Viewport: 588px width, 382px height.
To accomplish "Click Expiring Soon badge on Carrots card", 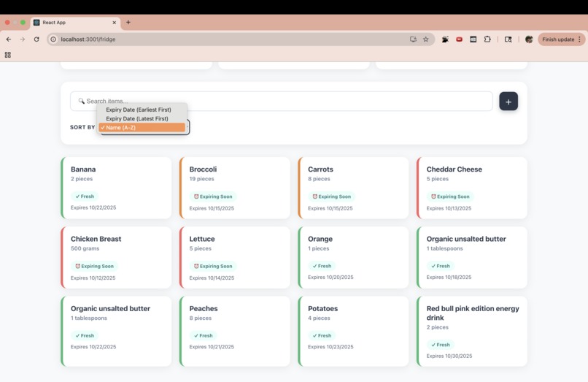I will tap(331, 196).
